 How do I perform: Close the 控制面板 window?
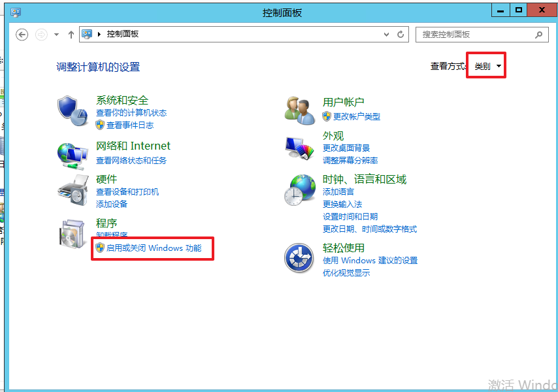click(x=542, y=10)
